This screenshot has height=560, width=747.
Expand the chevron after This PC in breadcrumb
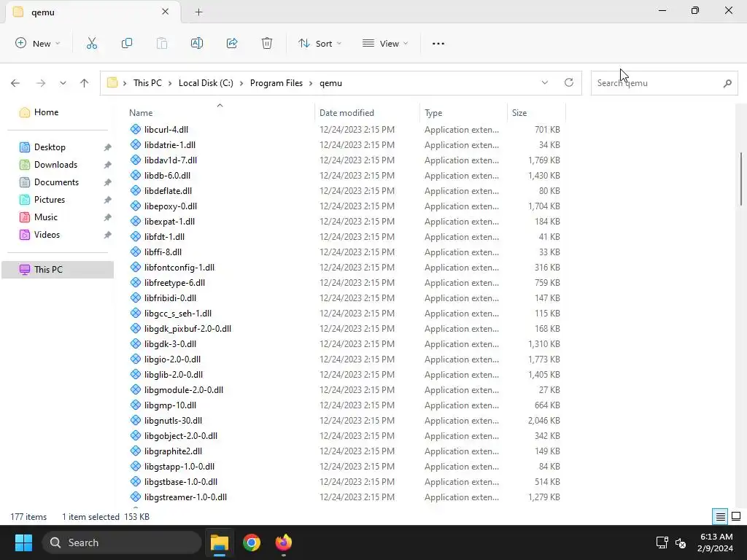coord(170,83)
